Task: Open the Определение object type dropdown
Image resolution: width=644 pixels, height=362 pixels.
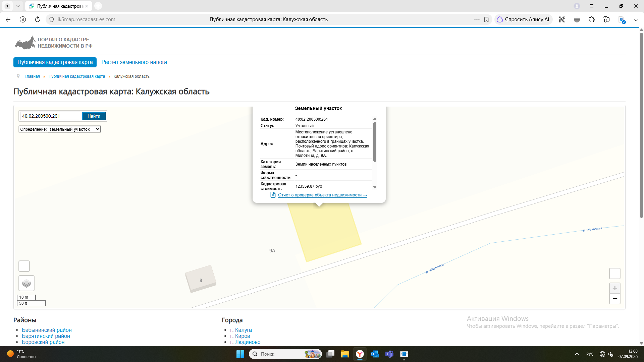Action: (x=74, y=129)
